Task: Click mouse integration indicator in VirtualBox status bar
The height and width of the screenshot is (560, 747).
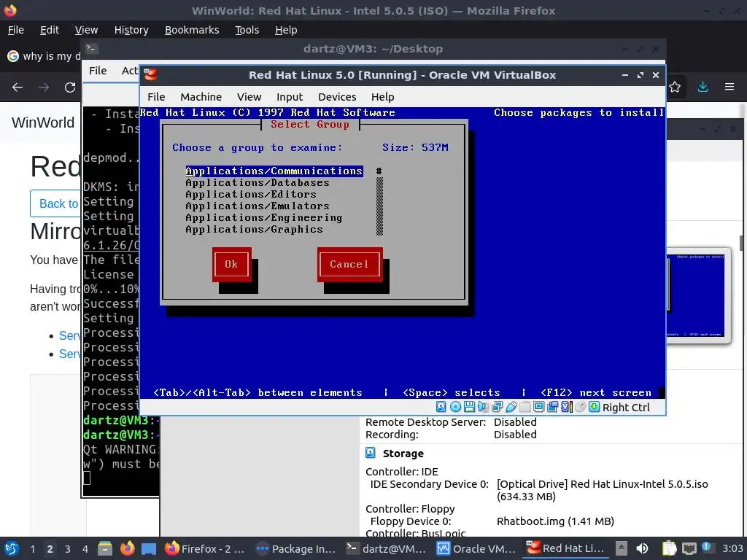Action: [x=580, y=407]
